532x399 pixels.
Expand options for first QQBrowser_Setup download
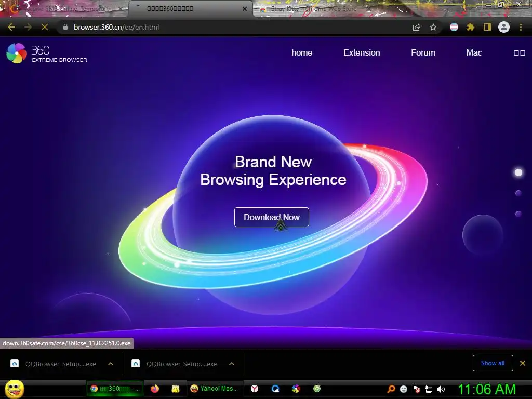pyautogui.click(x=111, y=364)
